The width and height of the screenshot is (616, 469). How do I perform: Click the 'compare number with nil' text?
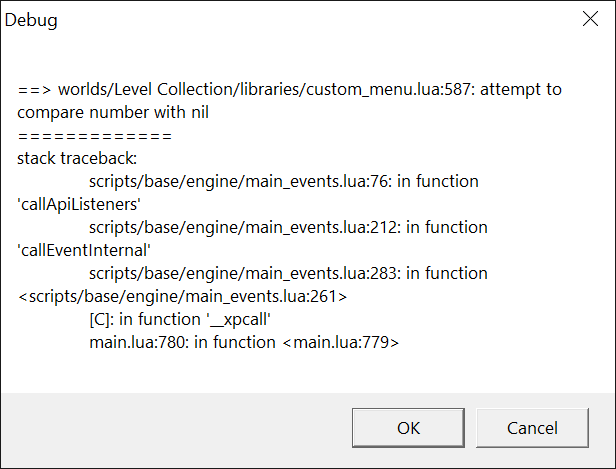[x=113, y=113]
